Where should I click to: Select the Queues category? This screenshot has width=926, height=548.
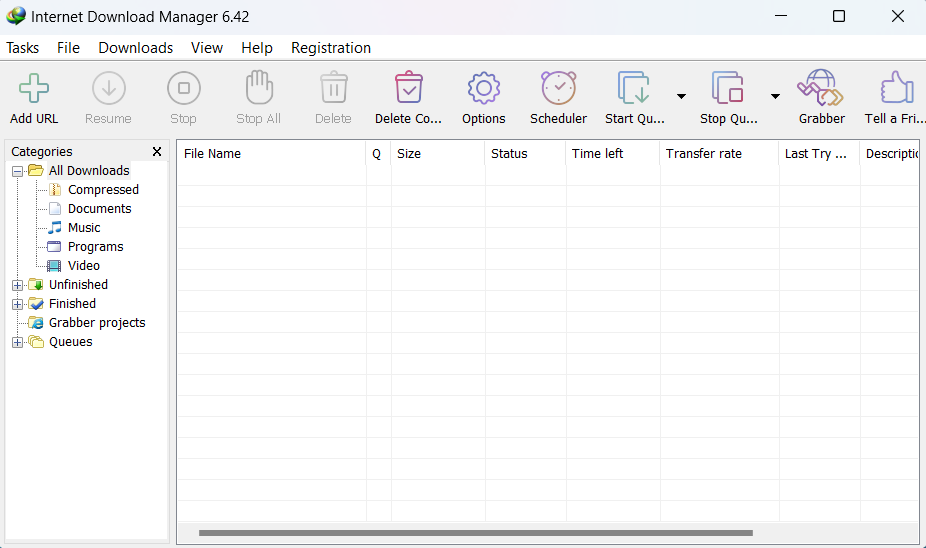71,341
